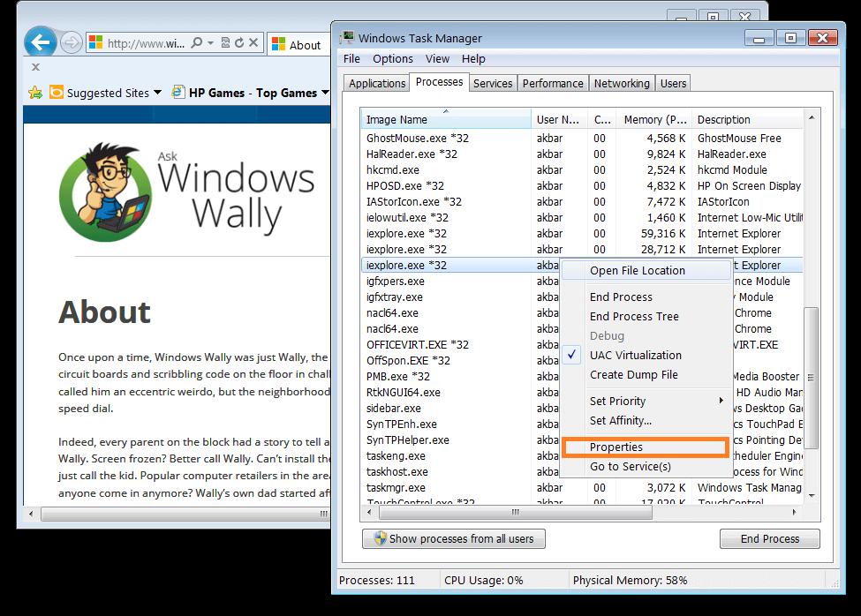Click the Windows Wally logo image

pyautogui.click(x=187, y=192)
